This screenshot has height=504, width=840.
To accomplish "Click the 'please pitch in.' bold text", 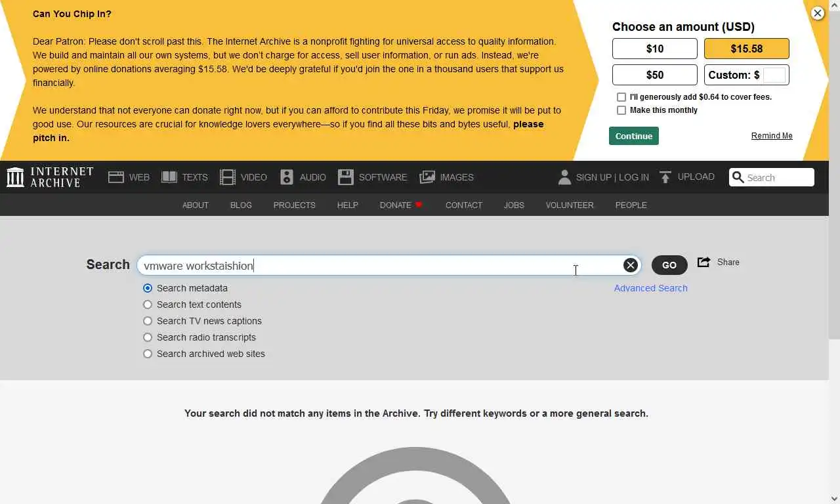I will 288,131.
